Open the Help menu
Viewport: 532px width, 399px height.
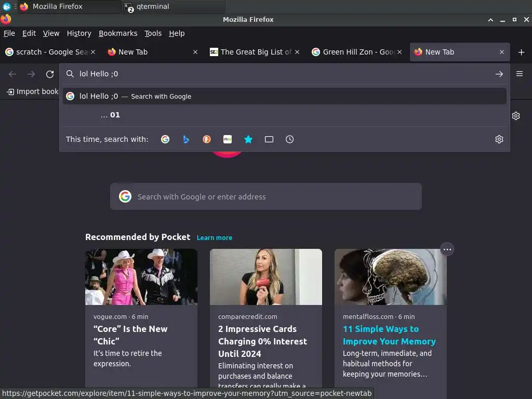coord(177,33)
